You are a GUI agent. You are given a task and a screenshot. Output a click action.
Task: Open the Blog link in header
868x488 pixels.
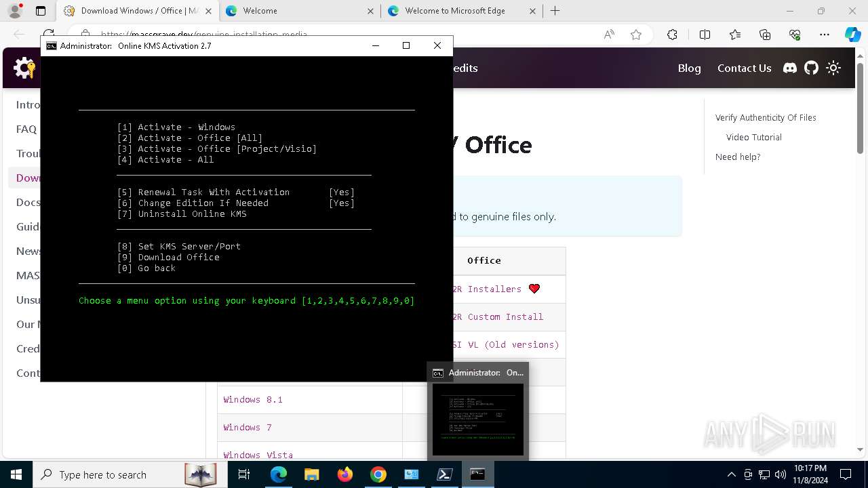[689, 68]
